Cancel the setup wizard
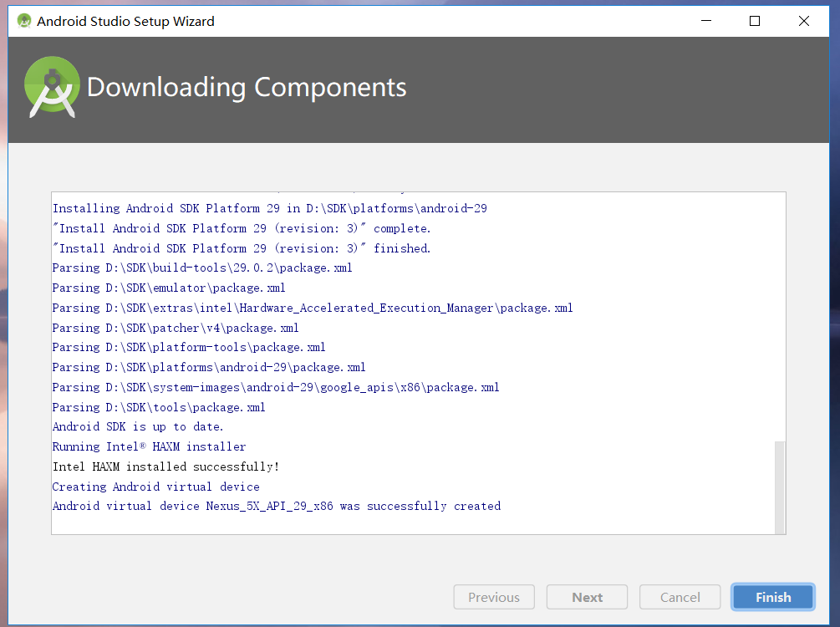The height and width of the screenshot is (627, 840). click(680, 597)
